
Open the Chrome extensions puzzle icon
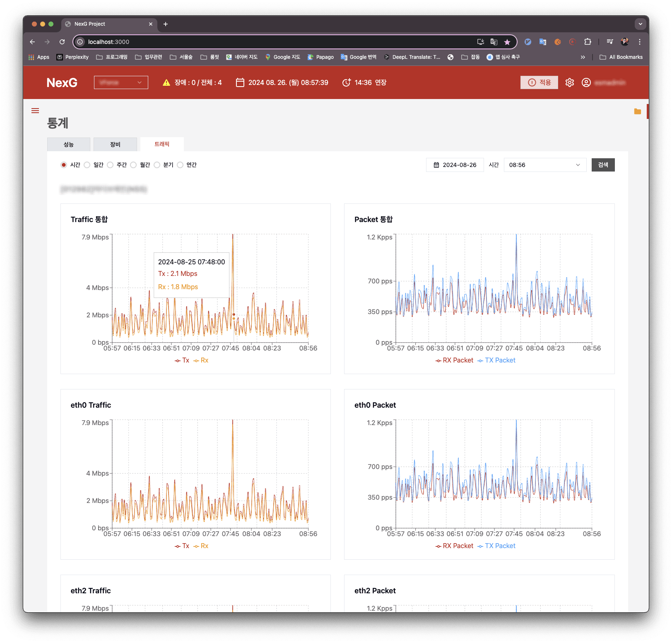(x=588, y=42)
